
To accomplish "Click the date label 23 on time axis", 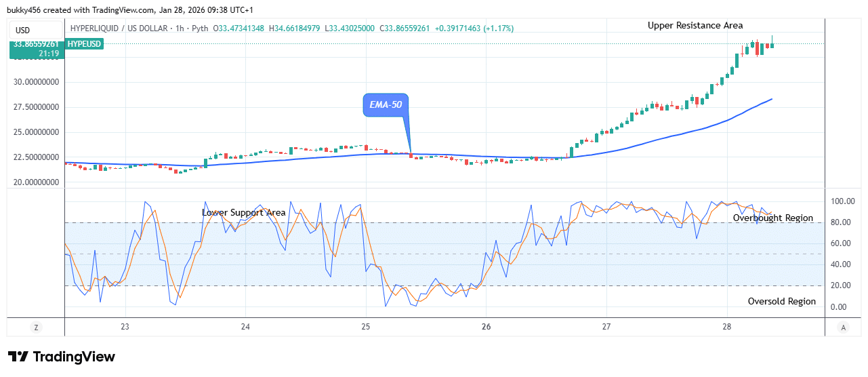I will [x=125, y=327].
